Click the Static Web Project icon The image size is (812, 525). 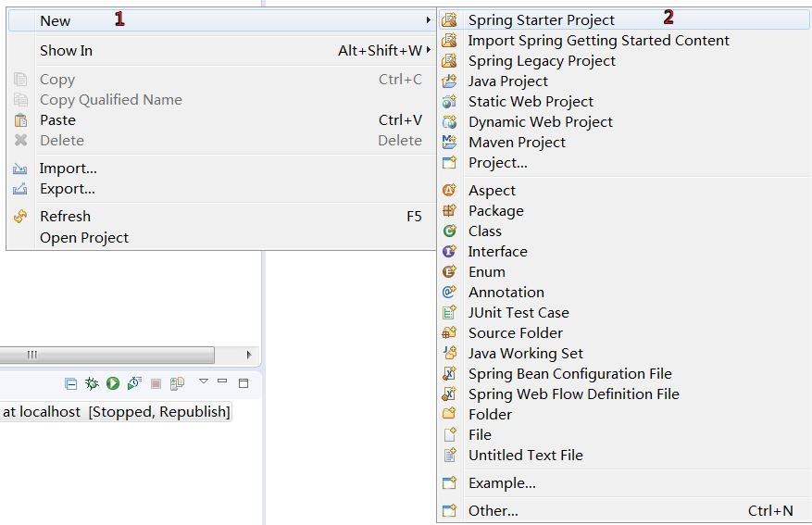coord(449,101)
